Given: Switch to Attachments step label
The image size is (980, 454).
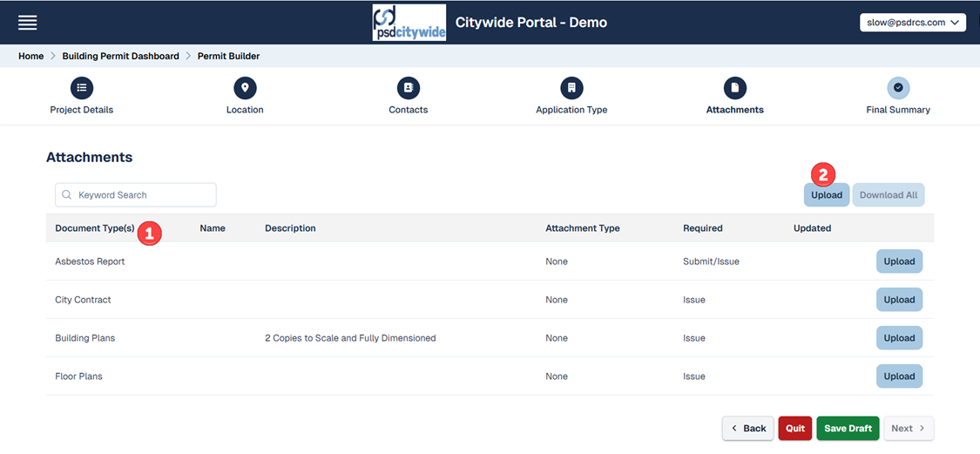Looking at the screenshot, I should (735, 110).
